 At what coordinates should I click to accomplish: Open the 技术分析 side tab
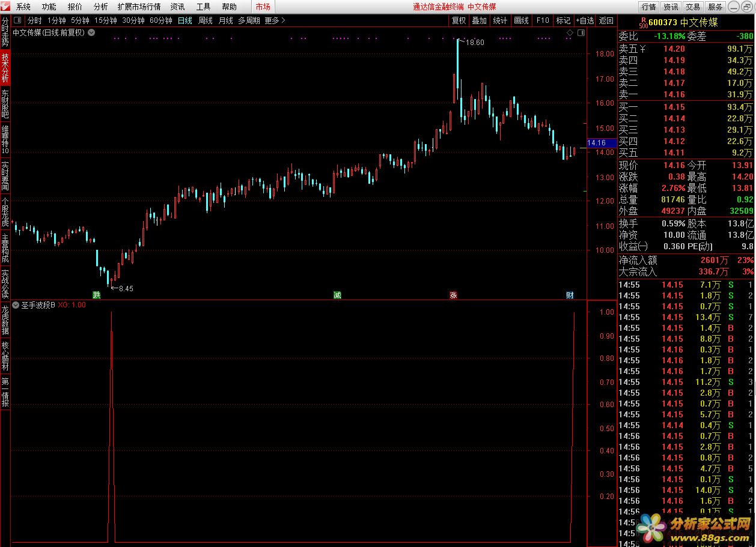point(5,68)
